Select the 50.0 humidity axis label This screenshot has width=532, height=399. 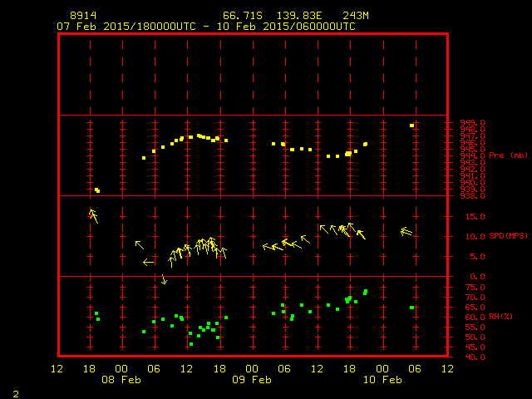475,337
